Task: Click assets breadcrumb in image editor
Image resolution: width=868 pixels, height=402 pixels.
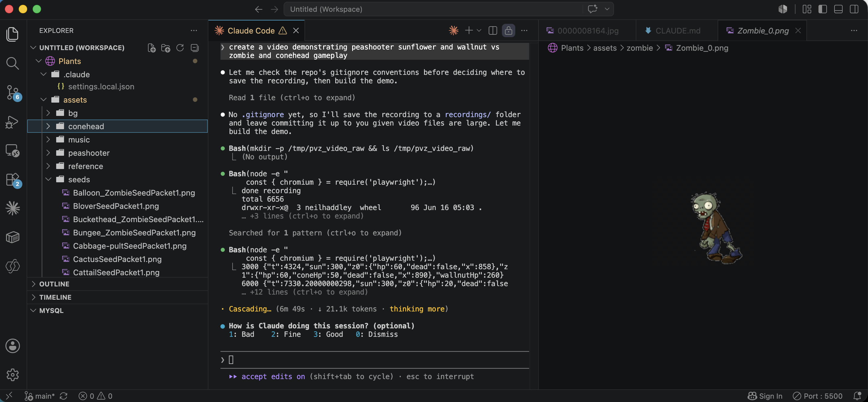Action: tap(605, 48)
